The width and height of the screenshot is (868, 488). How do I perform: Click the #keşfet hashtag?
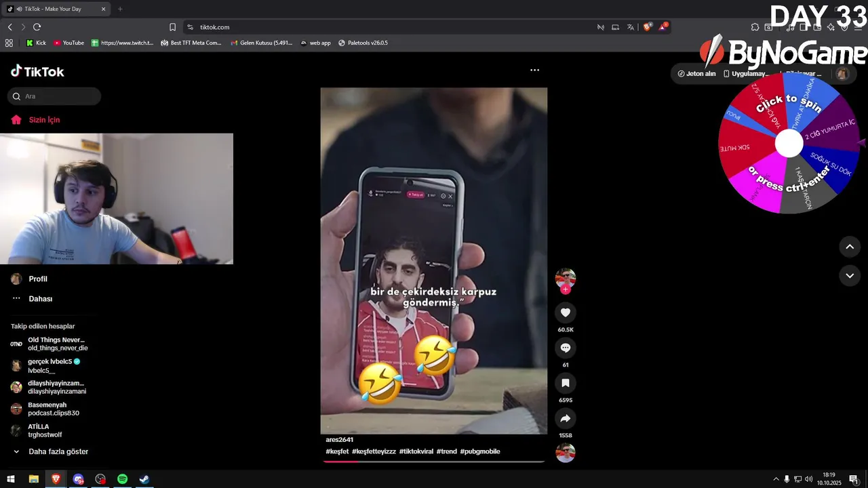click(337, 451)
